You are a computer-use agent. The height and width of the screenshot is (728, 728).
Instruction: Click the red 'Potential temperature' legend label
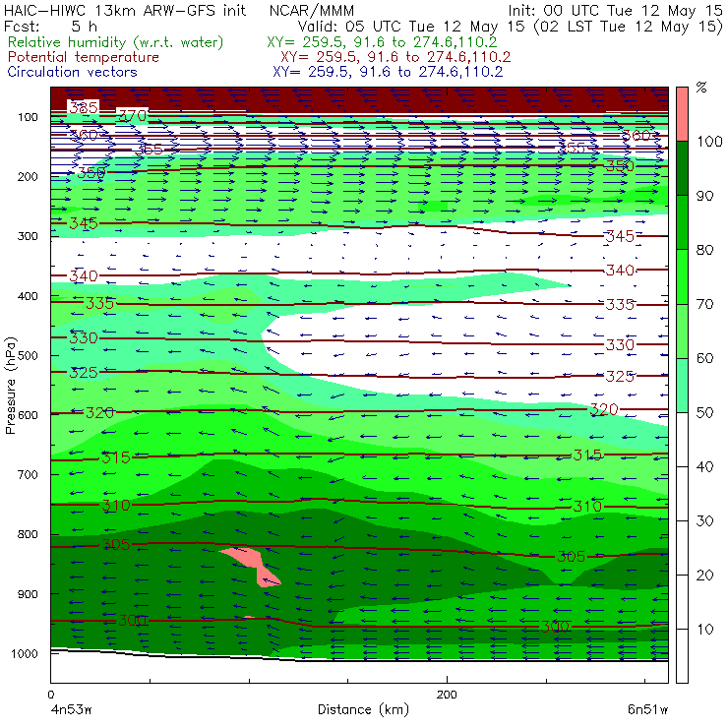[x=83, y=57]
